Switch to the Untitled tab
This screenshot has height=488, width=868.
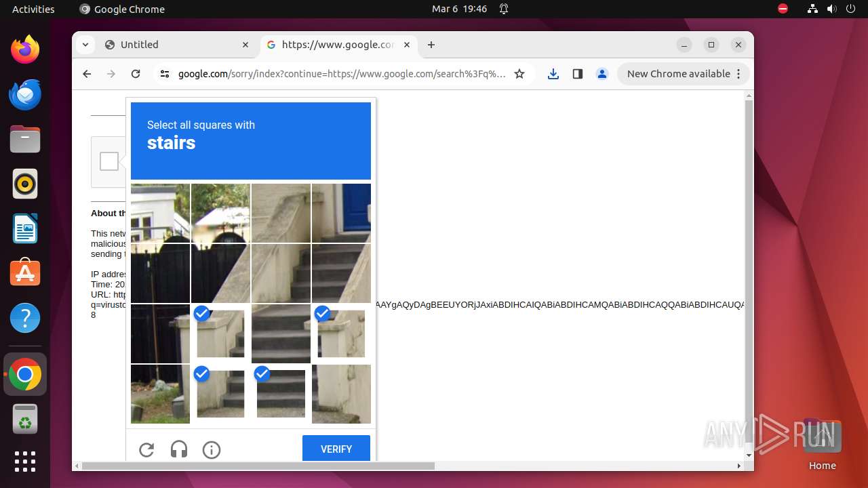pyautogui.click(x=178, y=45)
